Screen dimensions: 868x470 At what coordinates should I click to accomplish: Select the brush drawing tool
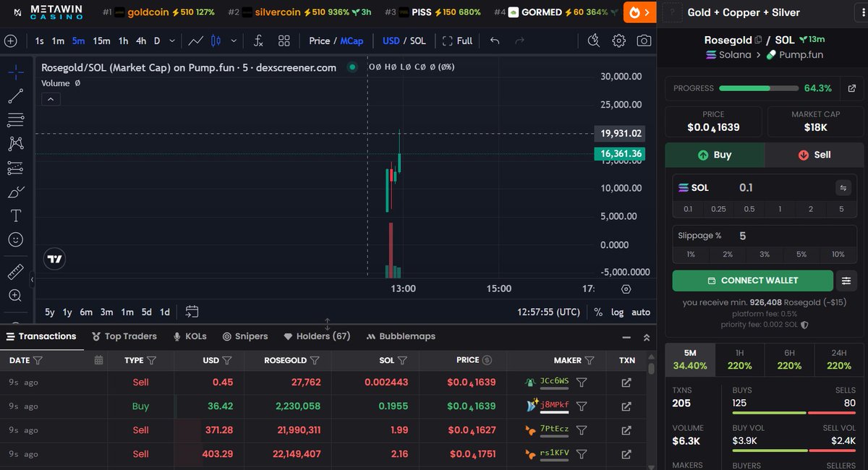tap(15, 192)
